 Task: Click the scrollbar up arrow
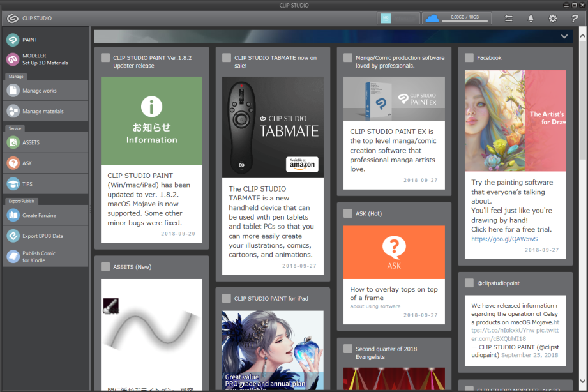pos(582,36)
